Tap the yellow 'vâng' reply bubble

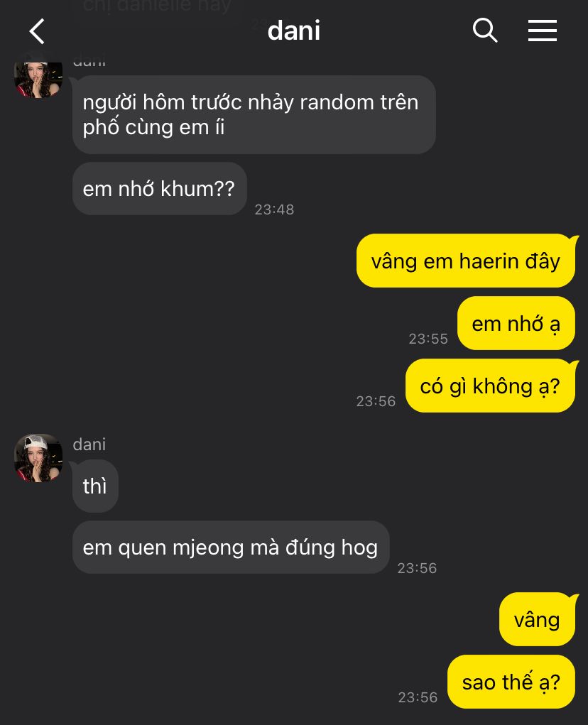(x=537, y=619)
